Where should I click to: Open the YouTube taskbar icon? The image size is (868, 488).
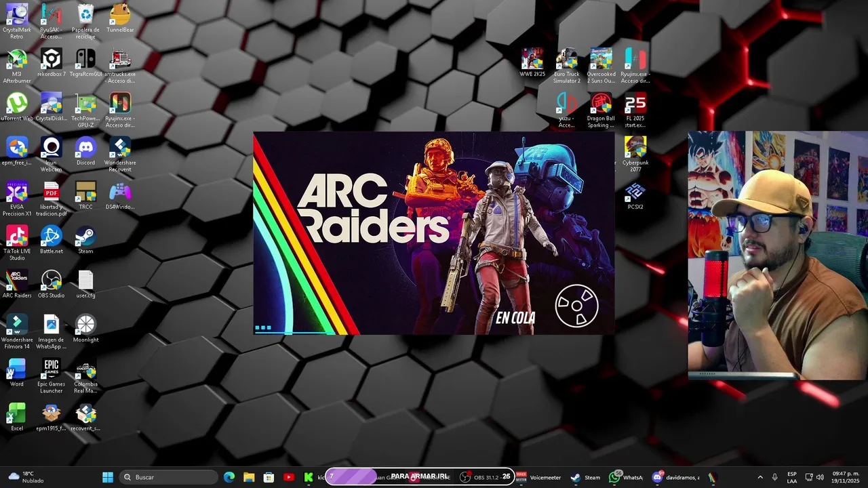tap(289, 477)
